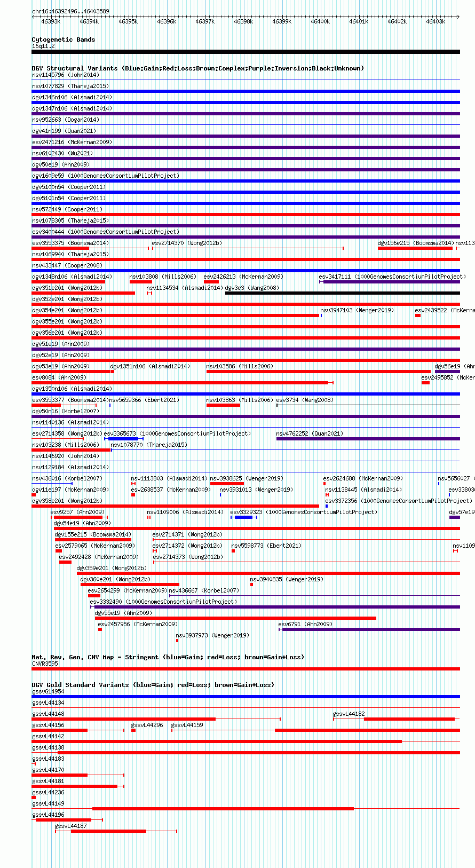Open dgv50e19 (Ahn2009) feature
Image resolution: width=475 pixels, height=868 pixels.
[x=60, y=164]
